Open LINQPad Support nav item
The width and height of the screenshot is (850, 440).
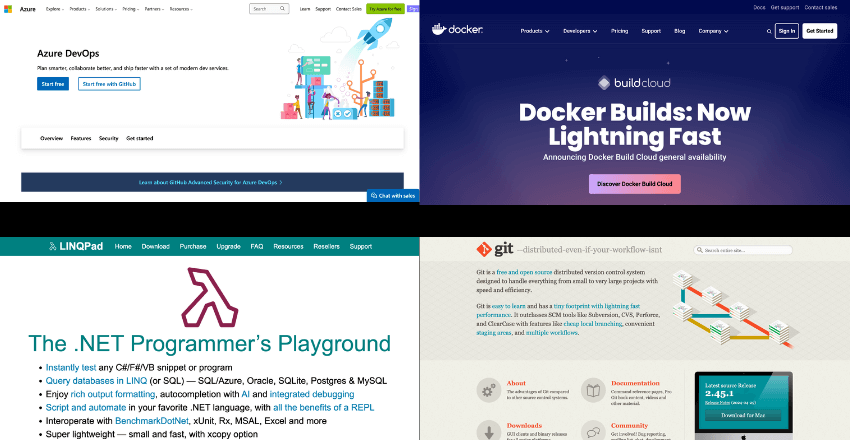[x=360, y=247]
